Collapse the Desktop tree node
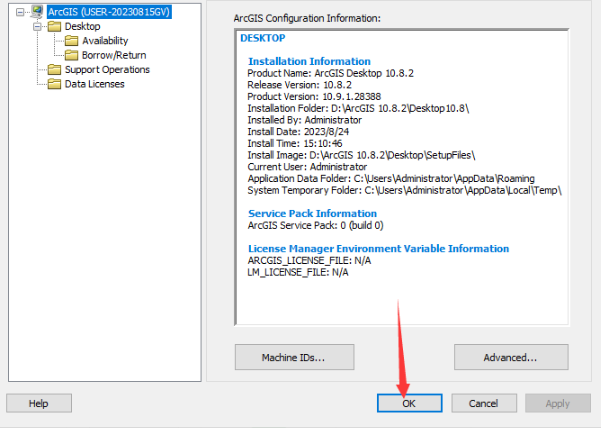Image resolution: width=601 pixels, height=428 pixels. pyautogui.click(x=37, y=26)
